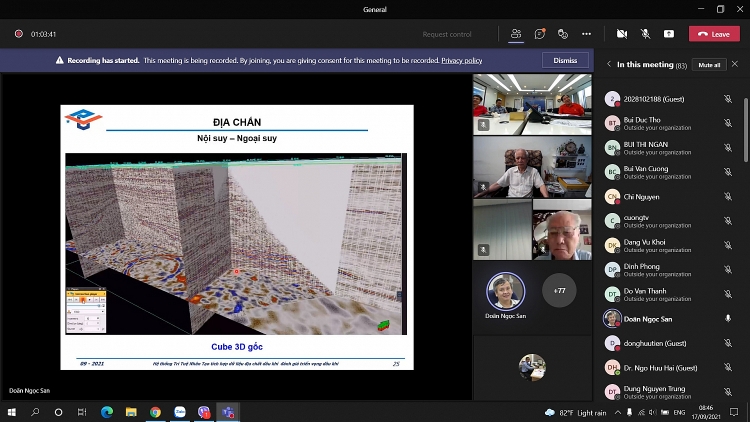Close the In this meeting panel
This screenshot has width=750, height=422.
pyautogui.click(x=735, y=64)
